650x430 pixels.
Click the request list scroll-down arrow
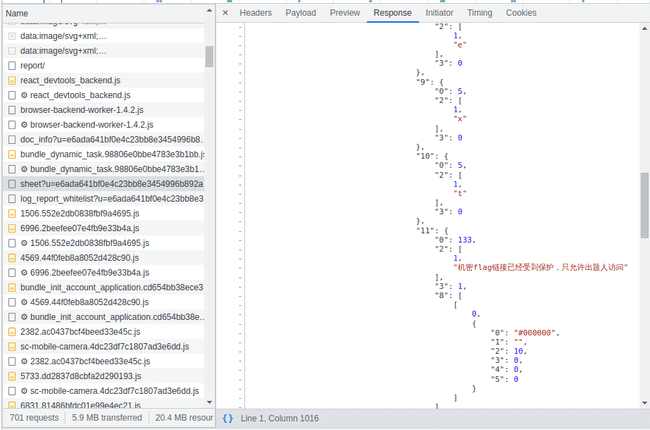tap(209, 402)
